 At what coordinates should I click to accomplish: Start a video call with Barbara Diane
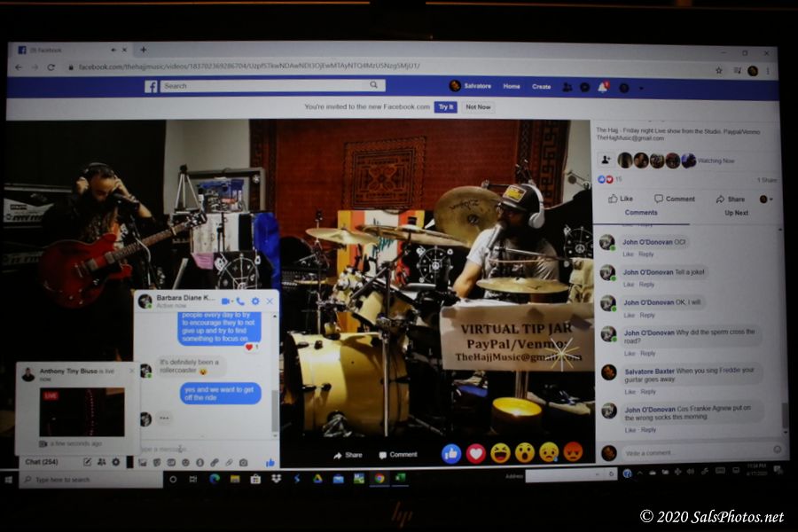[226, 301]
